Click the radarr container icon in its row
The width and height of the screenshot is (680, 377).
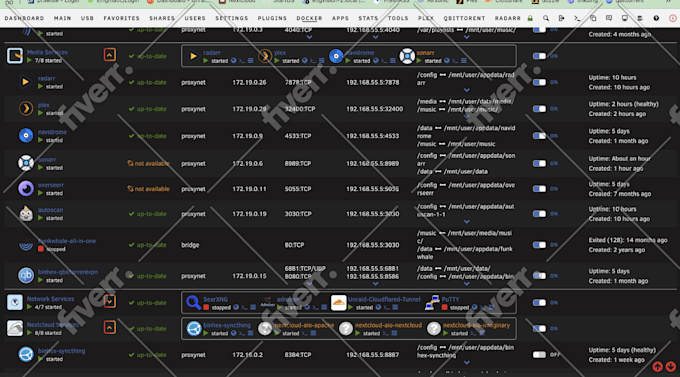tap(26, 82)
